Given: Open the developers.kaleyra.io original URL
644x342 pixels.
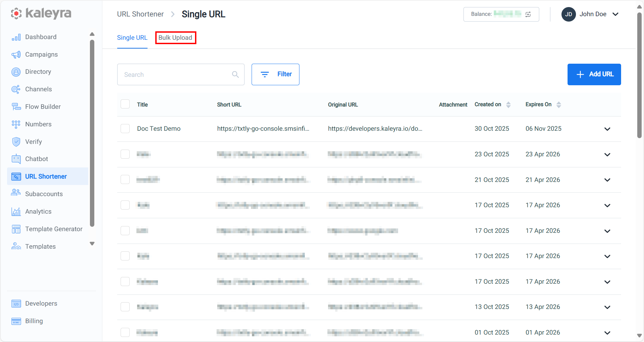Looking at the screenshot, I should [375, 129].
